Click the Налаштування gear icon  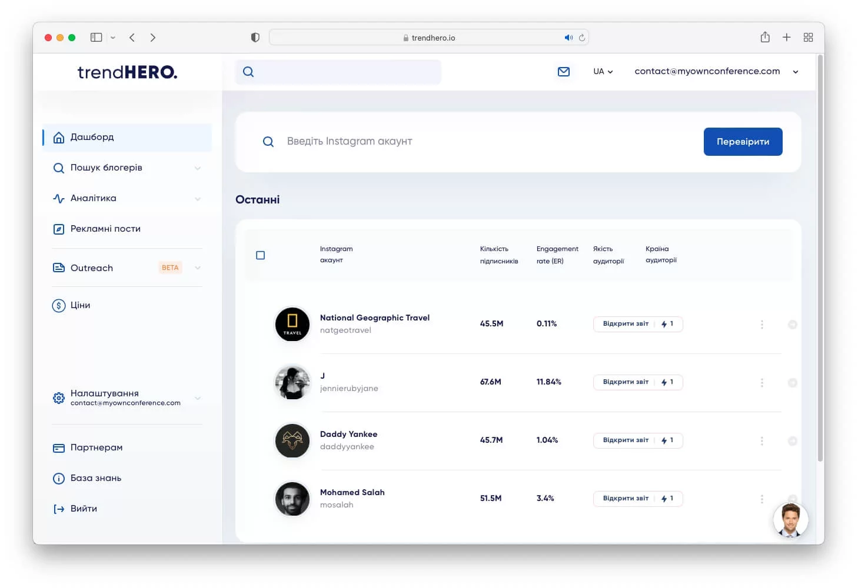point(59,397)
